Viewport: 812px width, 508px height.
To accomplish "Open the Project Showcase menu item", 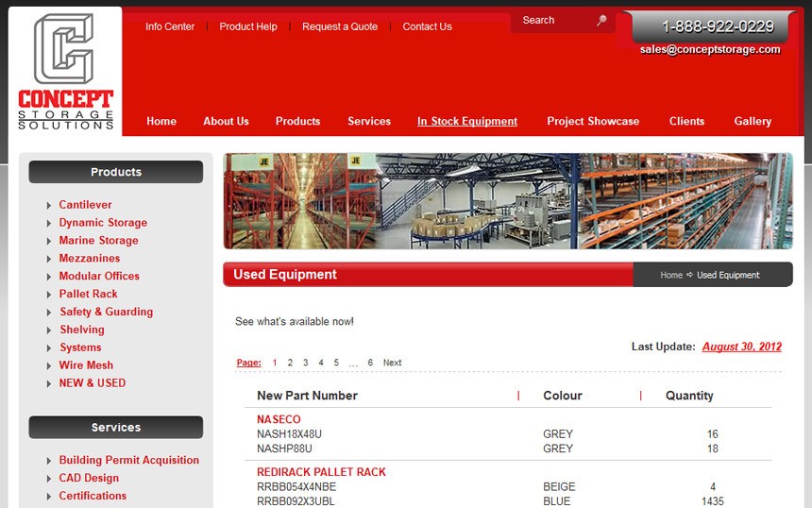I will click(x=593, y=121).
